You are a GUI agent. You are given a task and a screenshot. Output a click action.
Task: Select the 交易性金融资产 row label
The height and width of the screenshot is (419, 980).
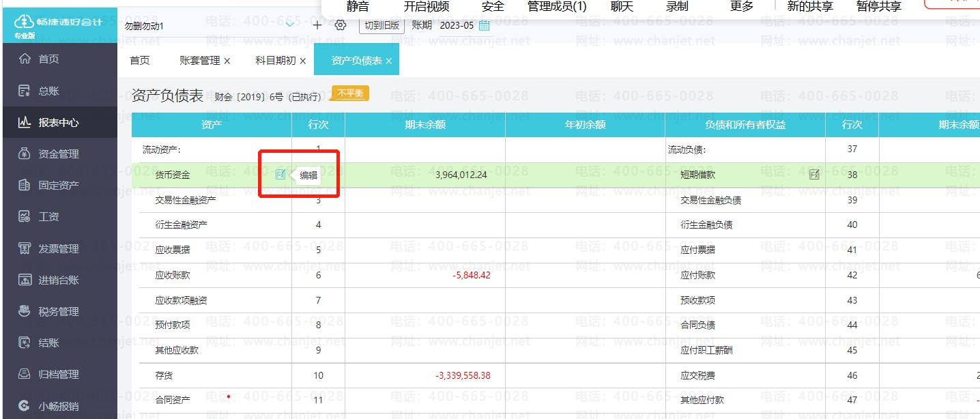186,200
